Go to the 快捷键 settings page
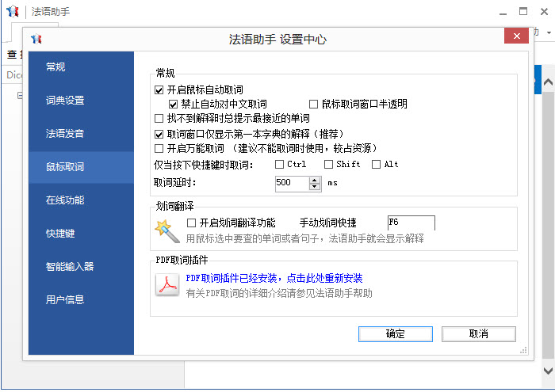 coord(60,233)
